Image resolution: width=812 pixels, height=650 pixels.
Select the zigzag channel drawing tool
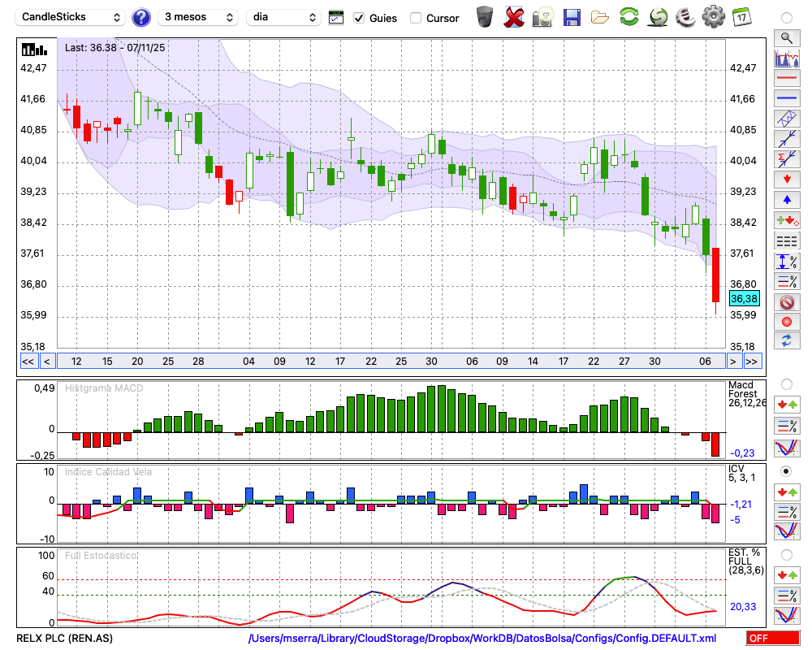pos(787,119)
